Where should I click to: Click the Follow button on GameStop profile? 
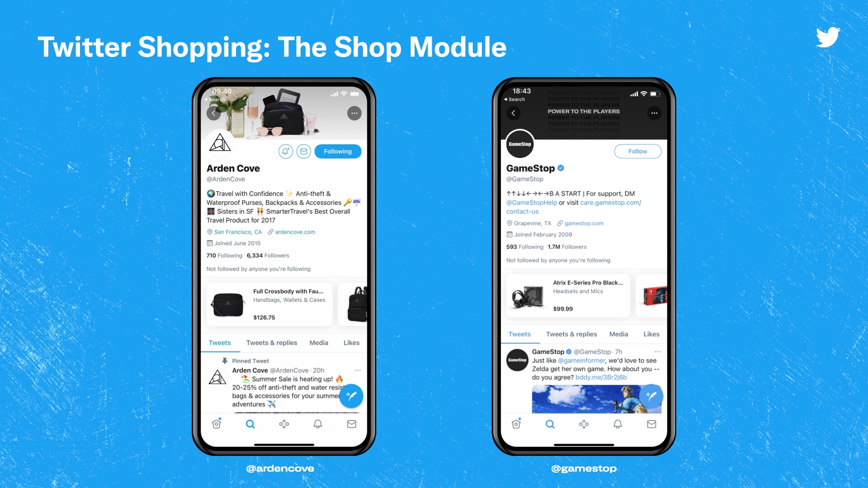637,151
